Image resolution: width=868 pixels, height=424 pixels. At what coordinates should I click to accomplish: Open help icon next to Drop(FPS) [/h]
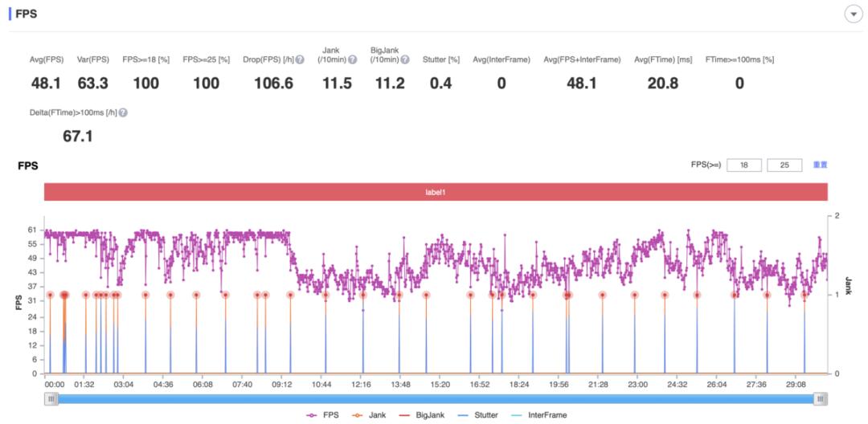(300, 59)
